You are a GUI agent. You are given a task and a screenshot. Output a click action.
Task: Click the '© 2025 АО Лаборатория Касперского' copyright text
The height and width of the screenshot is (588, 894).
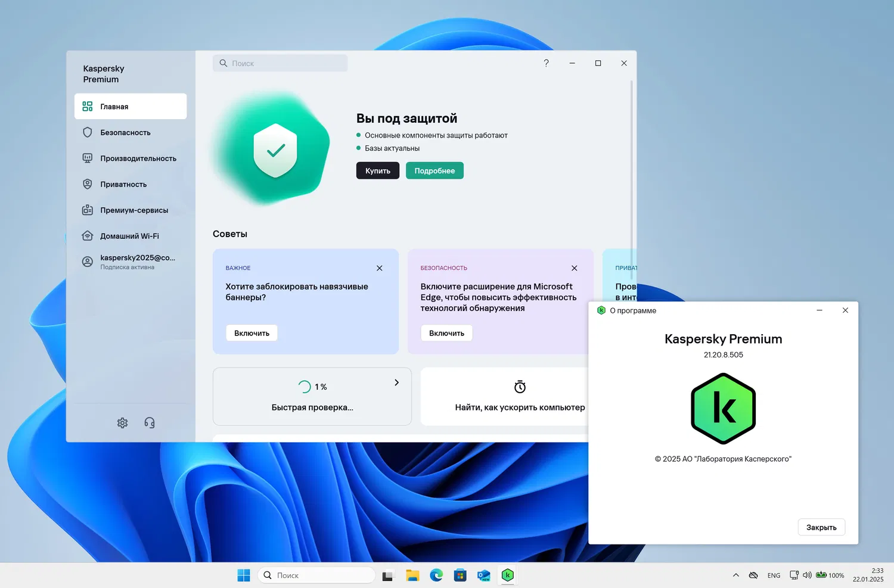pos(723,459)
